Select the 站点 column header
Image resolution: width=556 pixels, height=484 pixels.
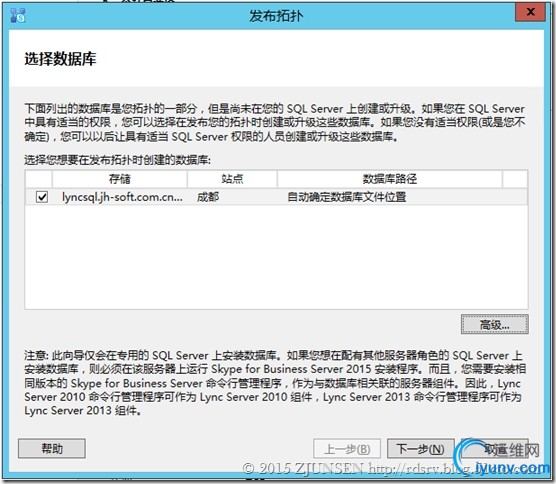click(x=232, y=179)
